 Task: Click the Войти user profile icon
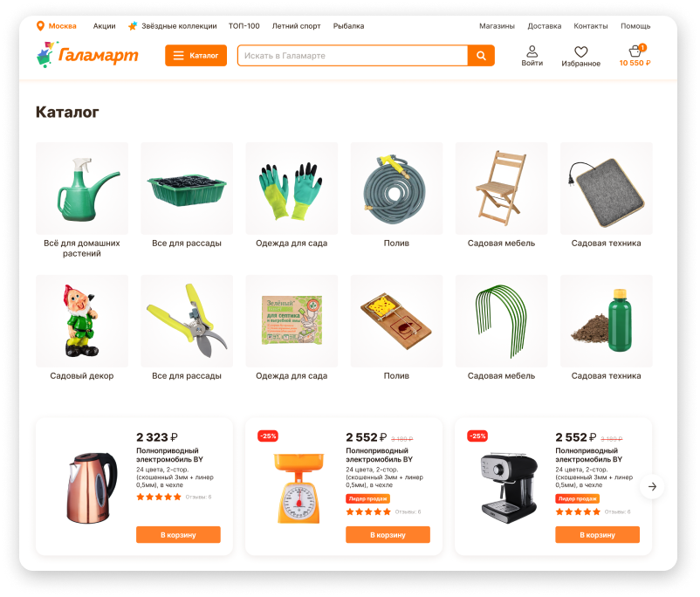point(532,51)
